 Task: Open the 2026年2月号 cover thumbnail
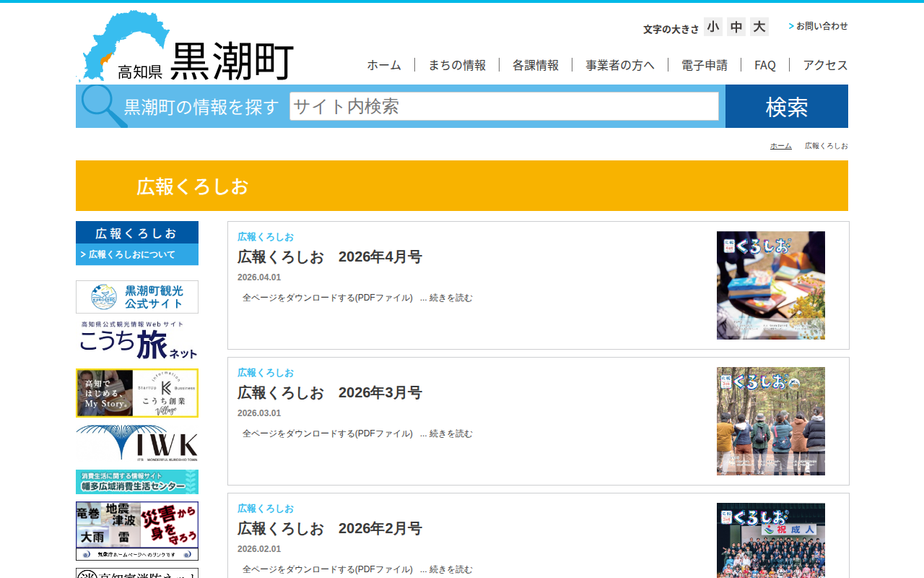click(771, 540)
